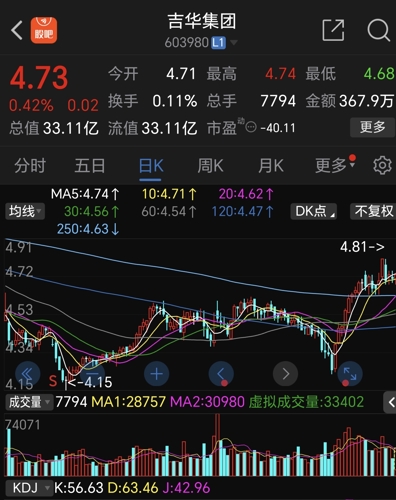396x500 pixels.
Task: Tap the plus zoom-in chart button
Action: pyautogui.click(x=156, y=374)
